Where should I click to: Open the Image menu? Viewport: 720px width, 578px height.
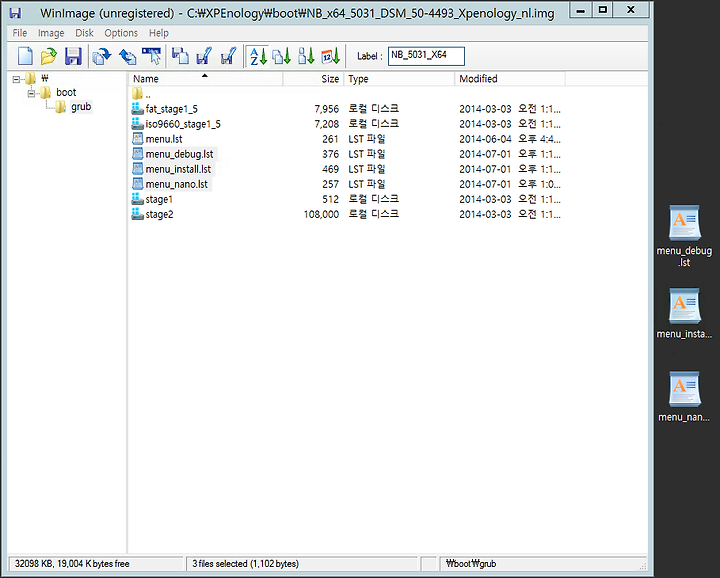click(x=51, y=33)
